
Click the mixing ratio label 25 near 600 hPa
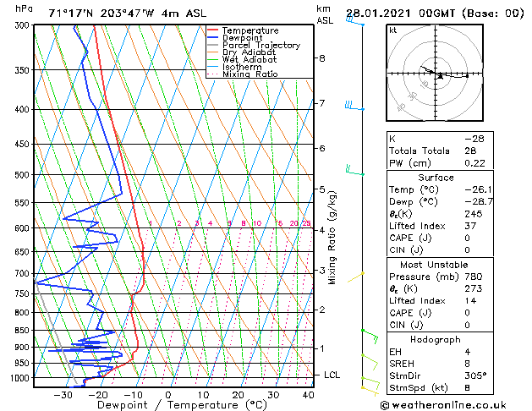coord(306,223)
